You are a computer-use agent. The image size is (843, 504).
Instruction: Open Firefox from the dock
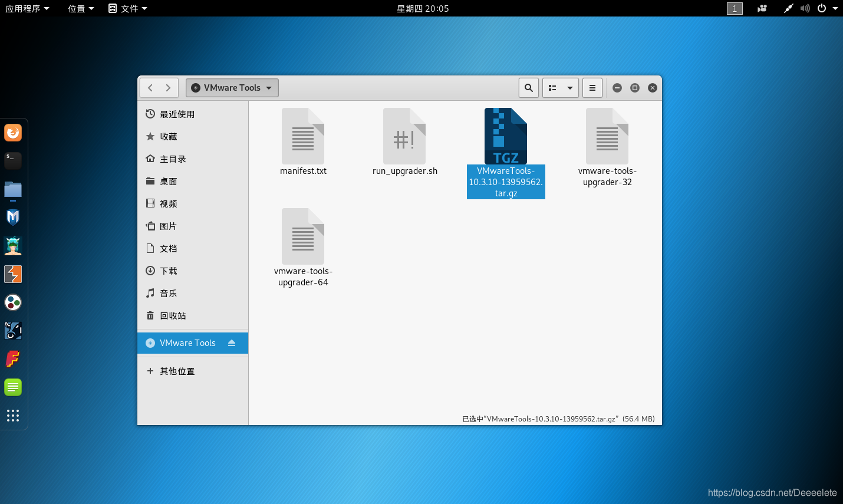pos(13,133)
